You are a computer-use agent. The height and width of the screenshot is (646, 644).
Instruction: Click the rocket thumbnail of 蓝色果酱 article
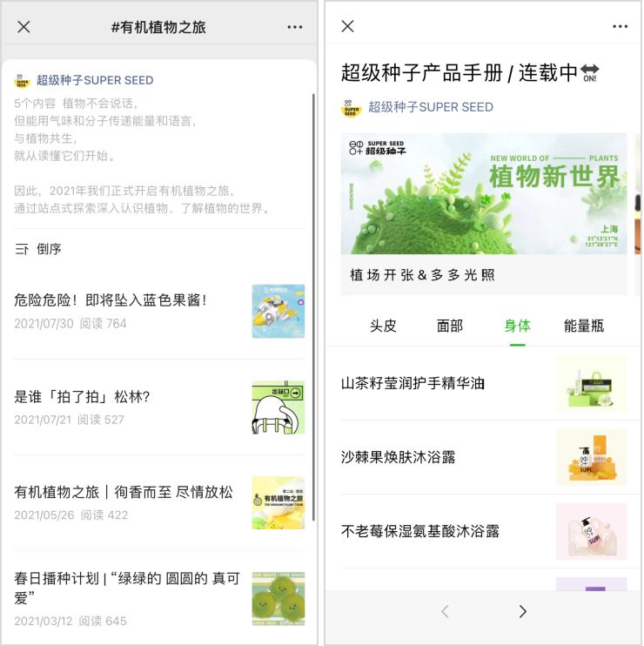[x=278, y=311]
